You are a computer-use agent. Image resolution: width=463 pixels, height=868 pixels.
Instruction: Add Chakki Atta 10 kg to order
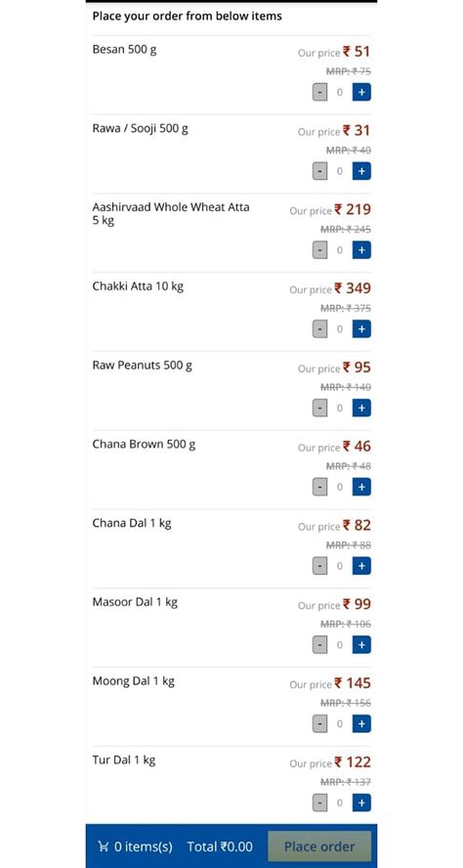361,329
